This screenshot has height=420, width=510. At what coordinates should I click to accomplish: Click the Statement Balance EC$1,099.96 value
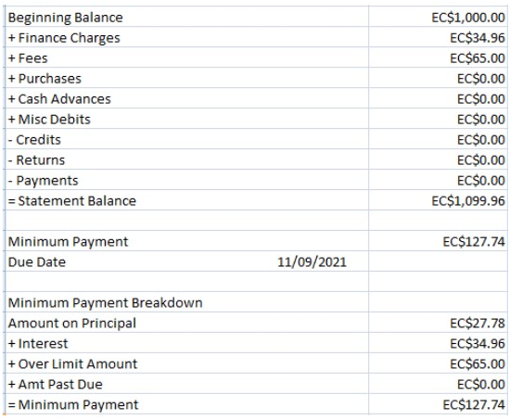click(468, 201)
